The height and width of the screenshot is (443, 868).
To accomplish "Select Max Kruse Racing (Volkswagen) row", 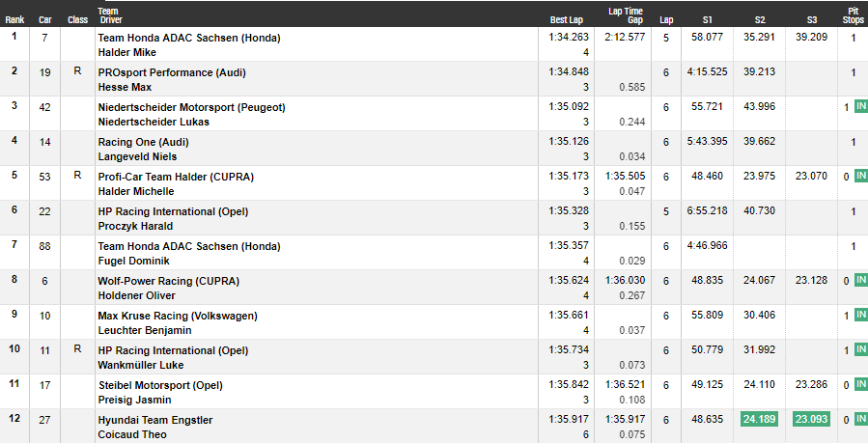I will 434,322.
